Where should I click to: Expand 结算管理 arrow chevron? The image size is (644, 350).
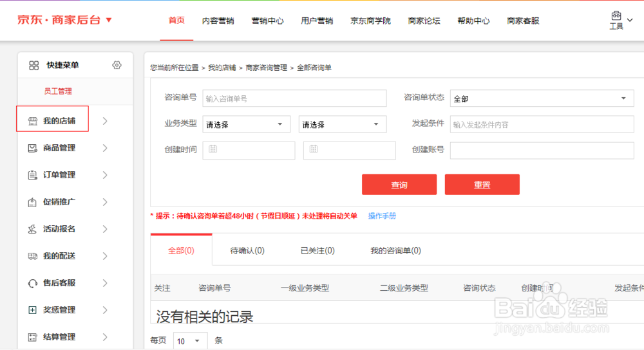(x=105, y=337)
